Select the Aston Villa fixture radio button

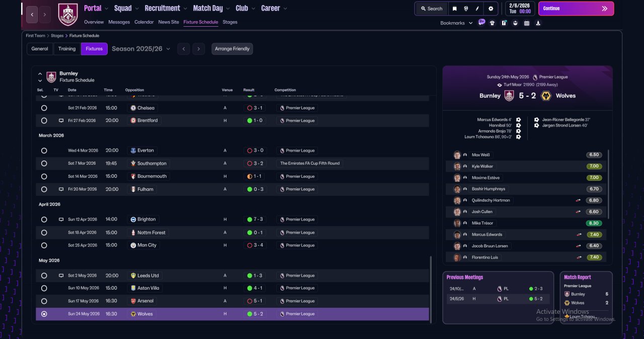point(44,289)
